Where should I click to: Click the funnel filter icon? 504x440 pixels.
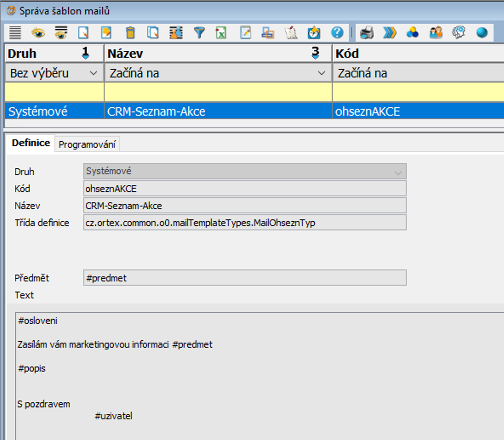tap(199, 33)
